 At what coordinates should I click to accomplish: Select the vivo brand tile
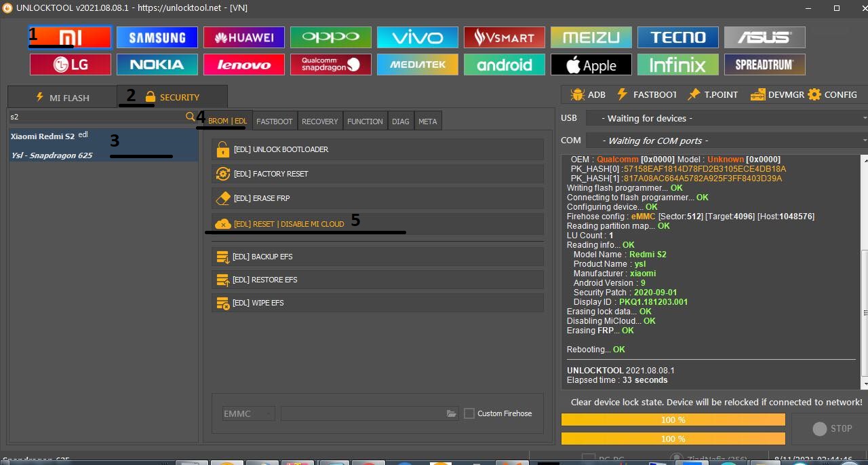coord(418,37)
